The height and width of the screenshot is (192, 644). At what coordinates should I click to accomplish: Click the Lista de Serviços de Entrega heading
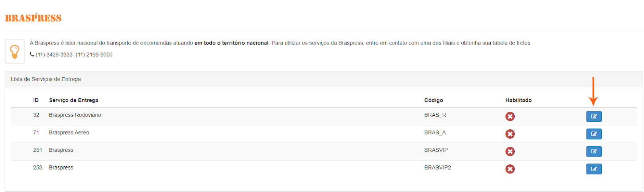[46, 79]
